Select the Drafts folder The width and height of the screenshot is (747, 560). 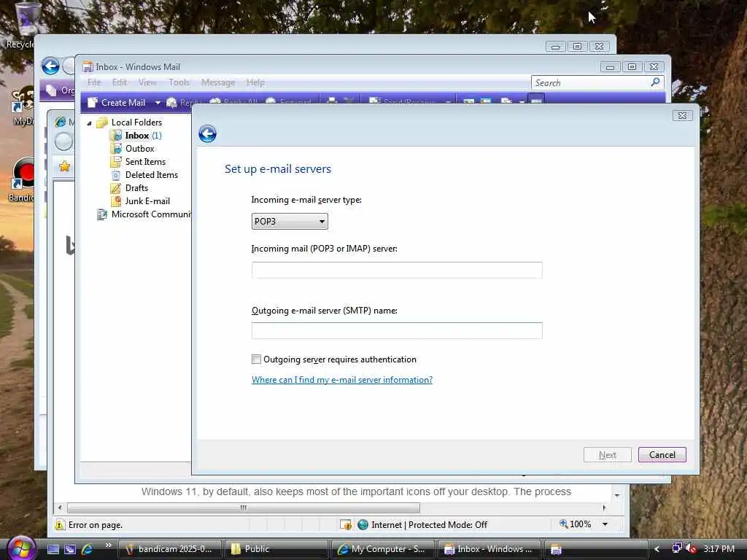[x=136, y=188]
